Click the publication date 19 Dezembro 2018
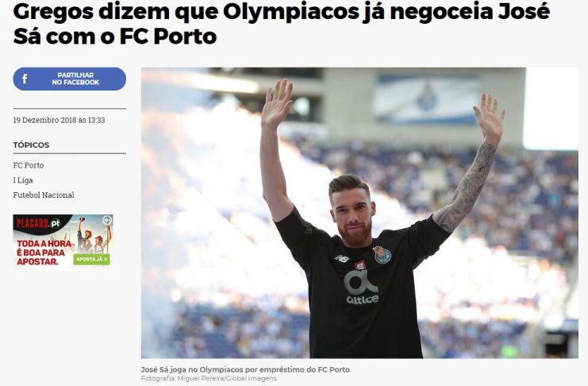Screen dimensions: 588x386 click(59, 120)
